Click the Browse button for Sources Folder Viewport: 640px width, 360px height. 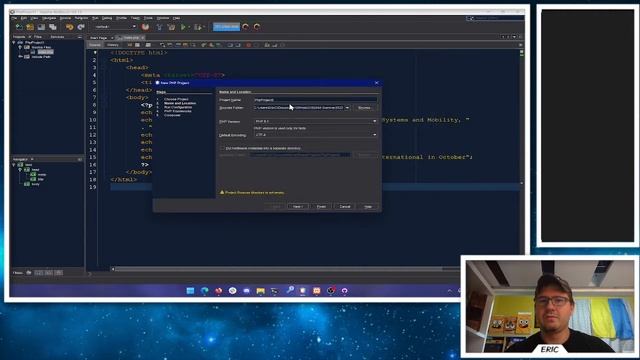(x=364, y=108)
